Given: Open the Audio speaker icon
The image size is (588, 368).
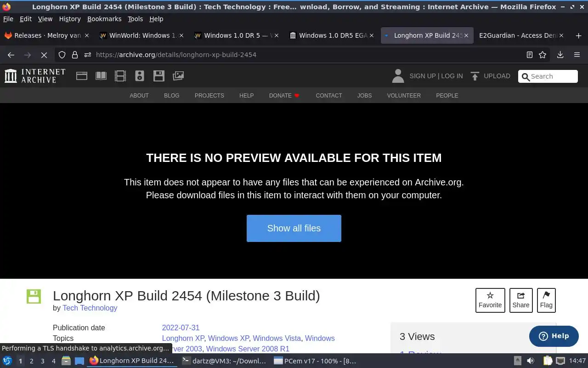Looking at the screenshot, I should [140, 76].
